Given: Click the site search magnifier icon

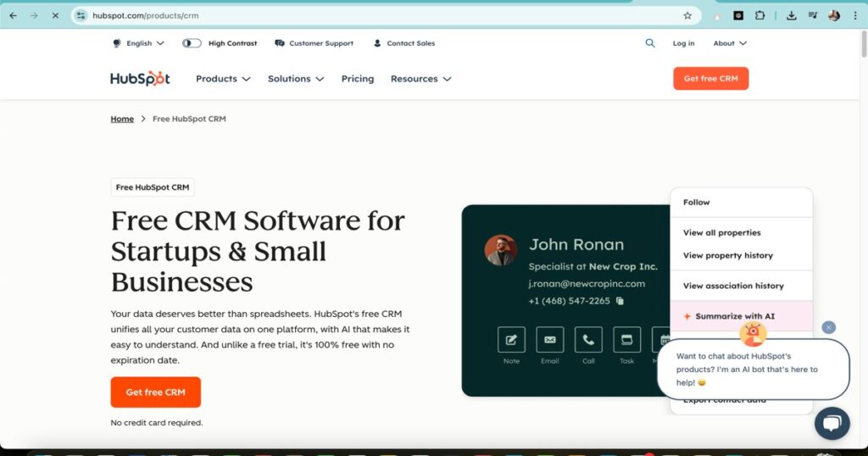Looking at the screenshot, I should pos(650,43).
